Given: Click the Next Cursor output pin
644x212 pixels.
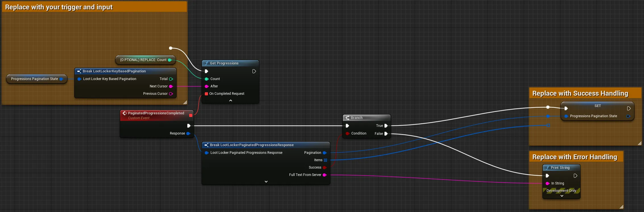Looking at the screenshot, I should 171,86.
